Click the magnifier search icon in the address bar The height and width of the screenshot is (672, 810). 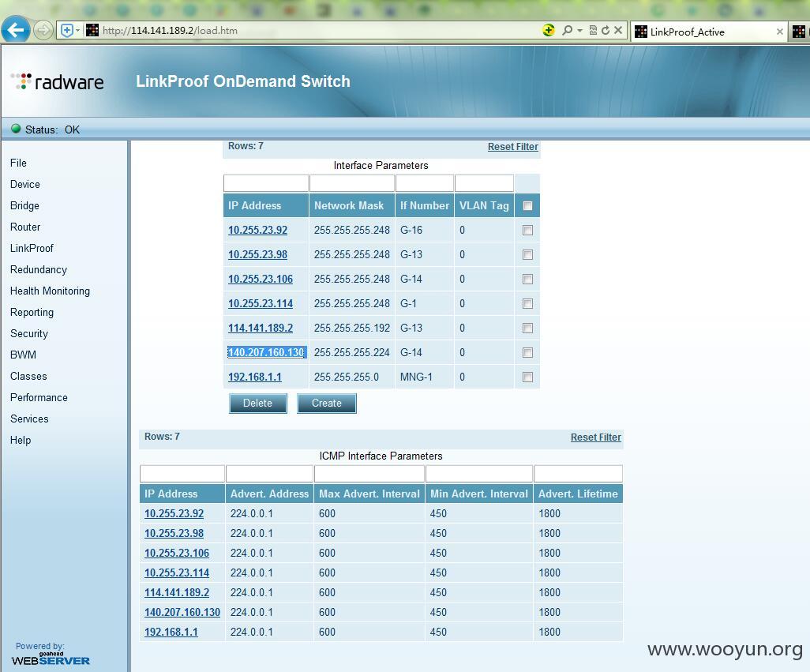(x=567, y=31)
